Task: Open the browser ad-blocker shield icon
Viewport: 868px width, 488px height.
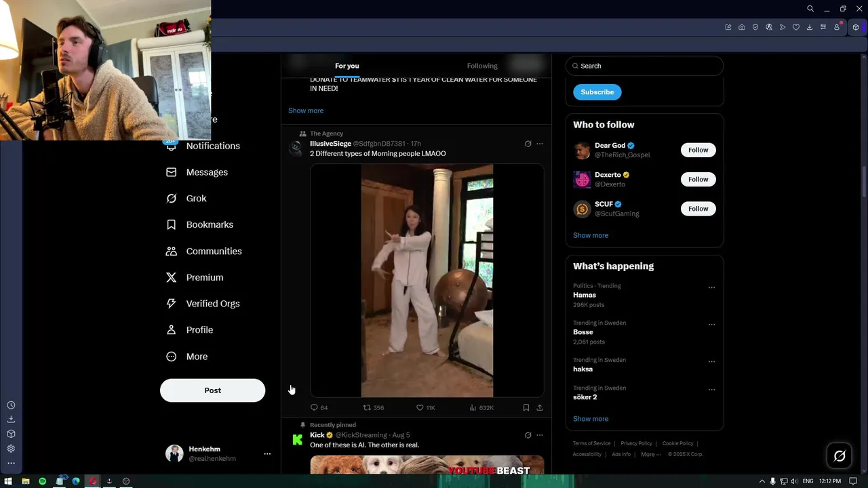Action: pos(755,27)
